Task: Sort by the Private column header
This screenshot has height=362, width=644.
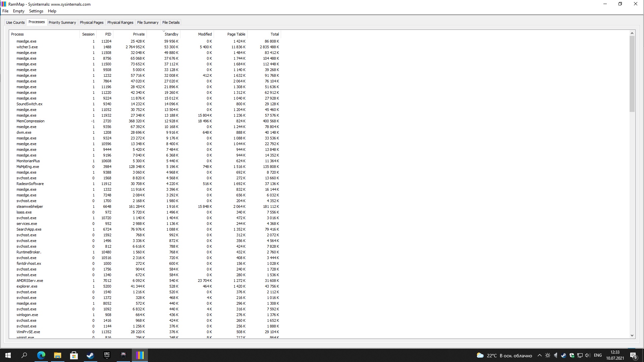Action: pyautogui.click(x=130, y=34)
